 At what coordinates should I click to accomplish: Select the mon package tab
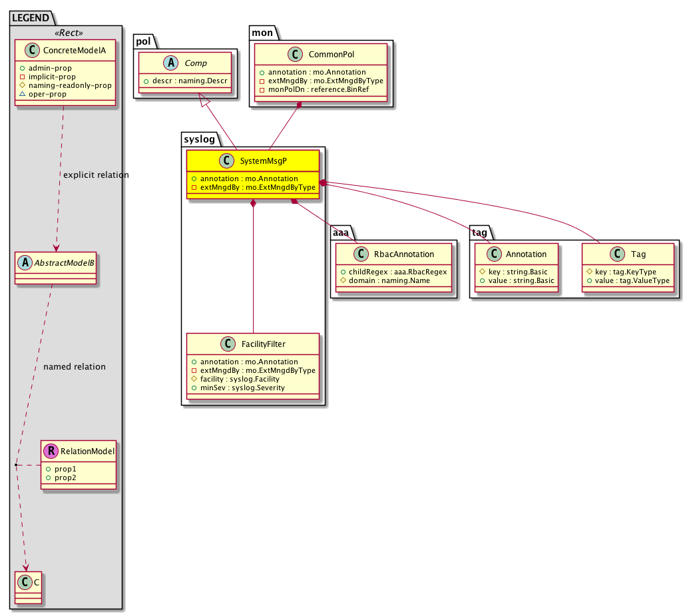click(260, 32)
